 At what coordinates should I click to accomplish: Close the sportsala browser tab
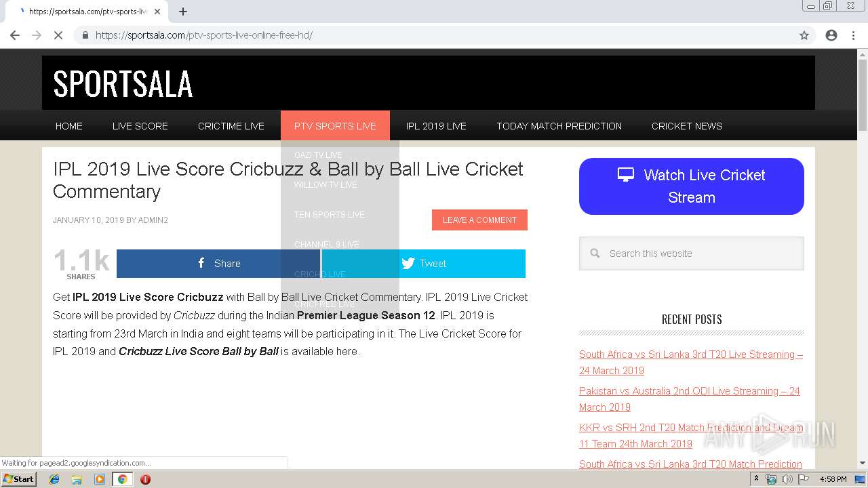tap(157, 12)
